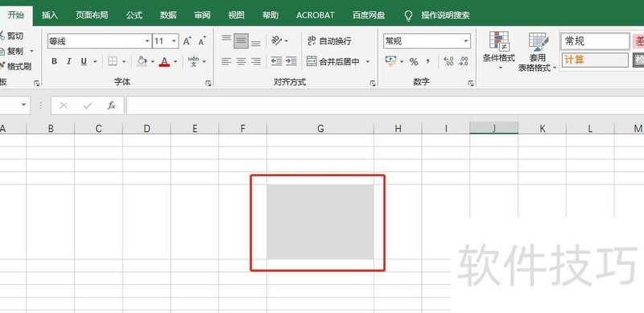This screenshot has height=313, width=644.
Task: Toggle middle vertical alignment
Action: (x=241, y=41)
